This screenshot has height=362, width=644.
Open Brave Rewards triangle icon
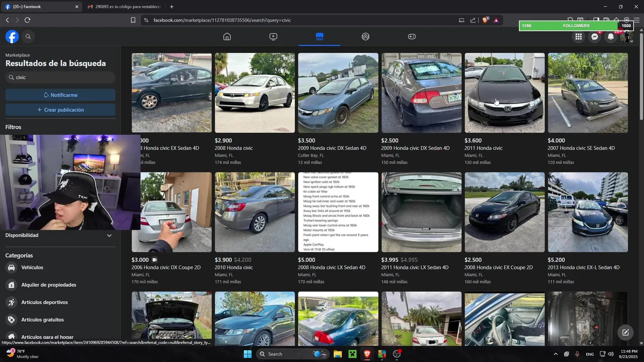(496, 20)
